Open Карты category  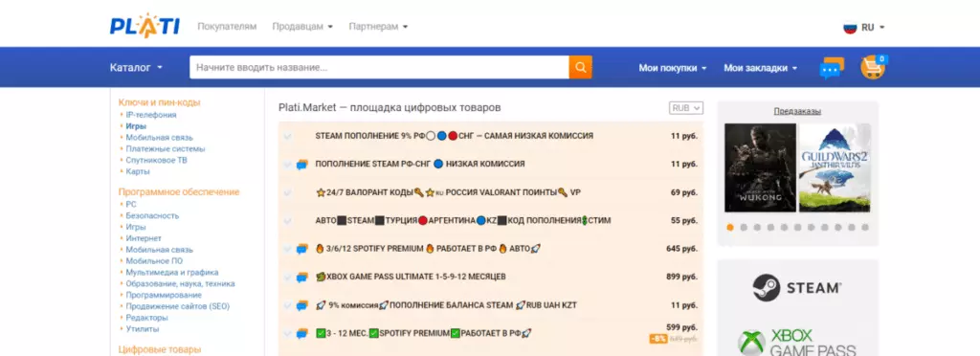point(138,171)
